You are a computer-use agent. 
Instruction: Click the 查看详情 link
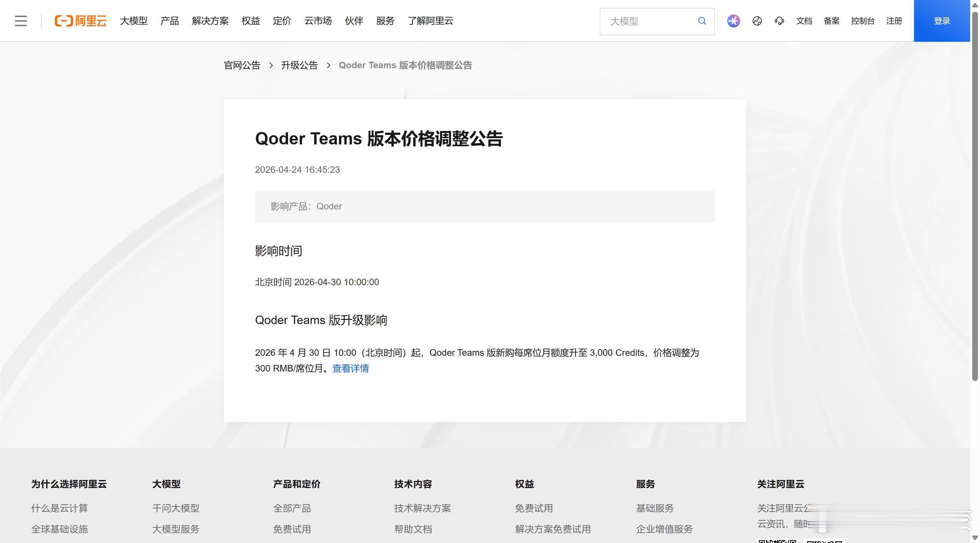coord(351,368)
